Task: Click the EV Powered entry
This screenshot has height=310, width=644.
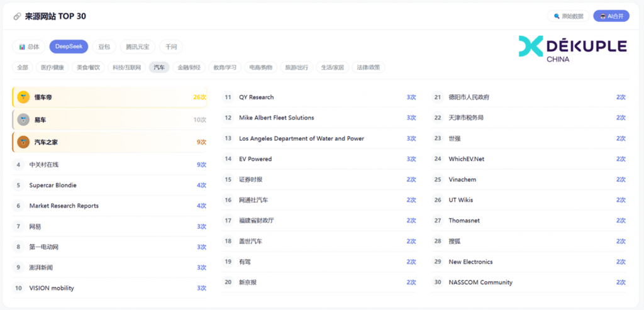Action: [x=319, y=159]
